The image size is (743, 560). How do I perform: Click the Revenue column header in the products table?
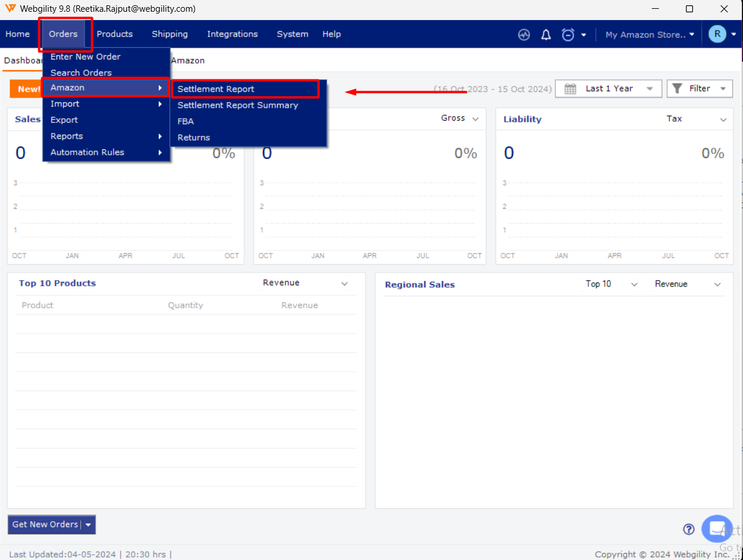coord(299,305)
